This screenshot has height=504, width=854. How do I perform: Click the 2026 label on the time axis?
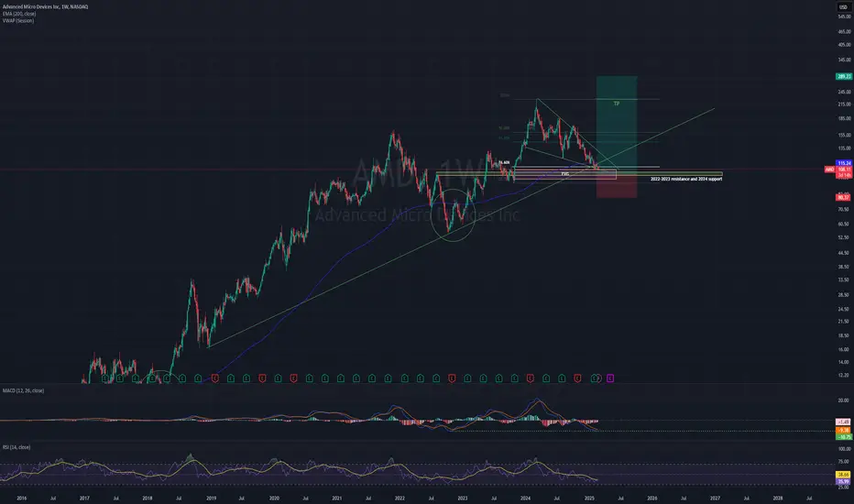(x=651, y=498)
